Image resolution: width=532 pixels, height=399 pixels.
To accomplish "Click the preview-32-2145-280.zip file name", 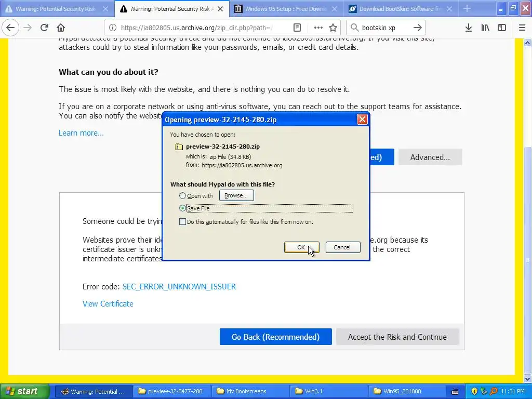I will tap(223, 147).
